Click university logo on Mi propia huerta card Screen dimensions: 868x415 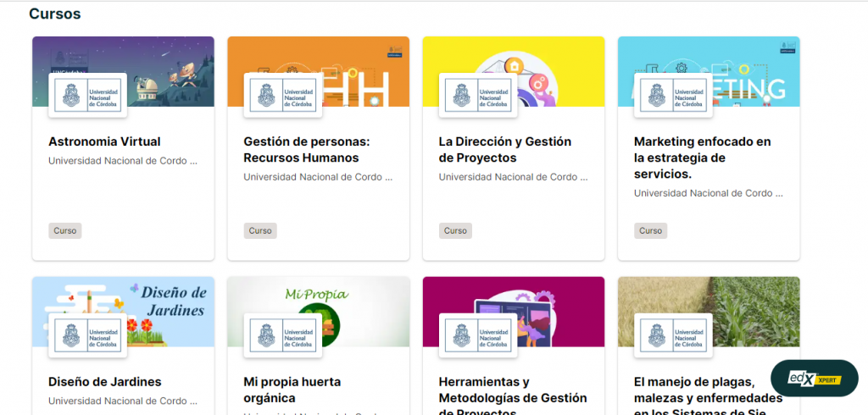(x=283, y=335)
